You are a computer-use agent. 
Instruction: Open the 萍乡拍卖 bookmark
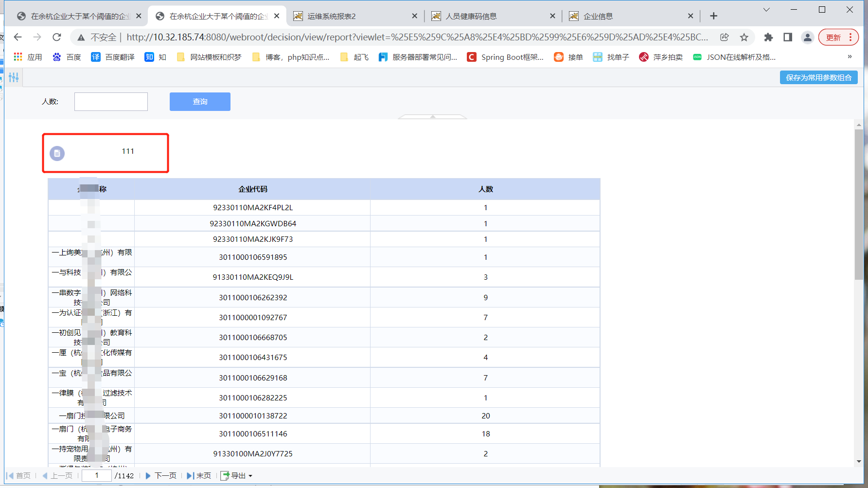(661, 57)
